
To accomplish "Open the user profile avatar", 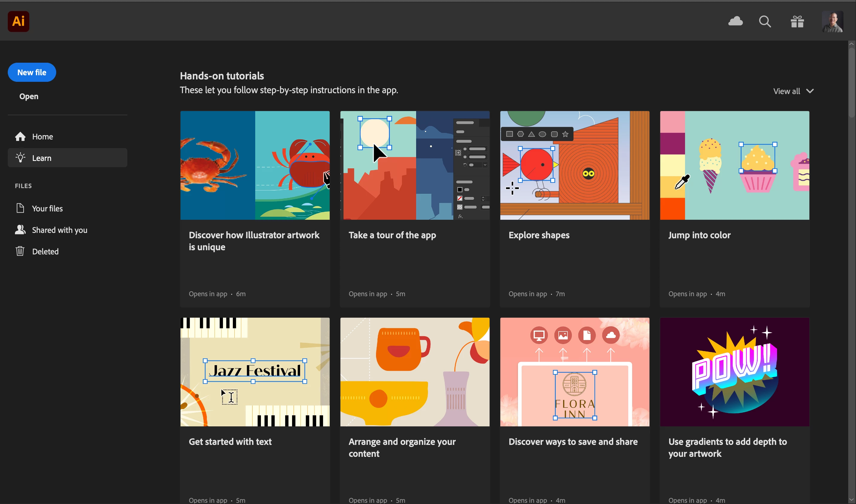I will [832, 21].
